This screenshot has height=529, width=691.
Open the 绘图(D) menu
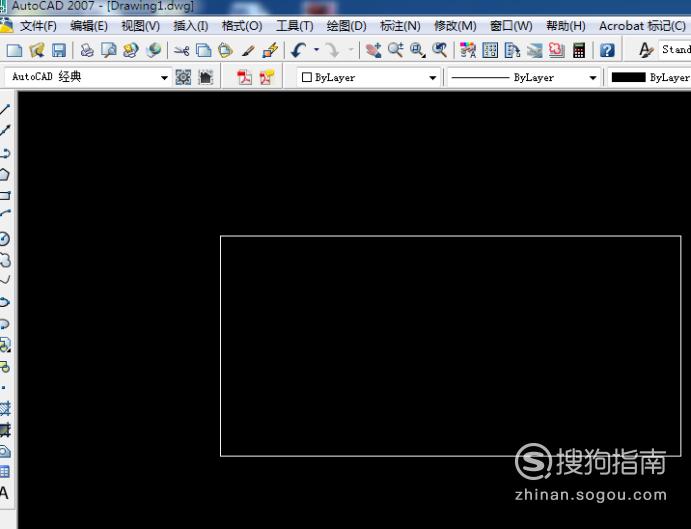pyautogui.click(x=346, y=26)
